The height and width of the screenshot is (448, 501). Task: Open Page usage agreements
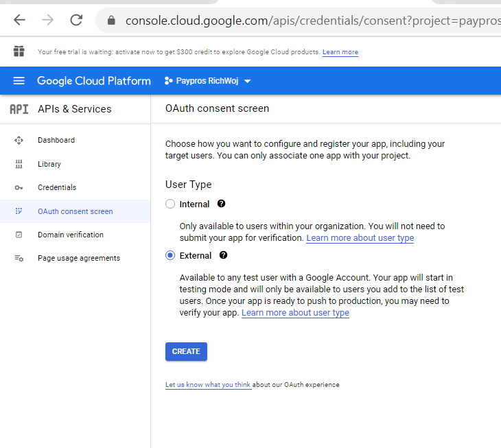point(75,258)
